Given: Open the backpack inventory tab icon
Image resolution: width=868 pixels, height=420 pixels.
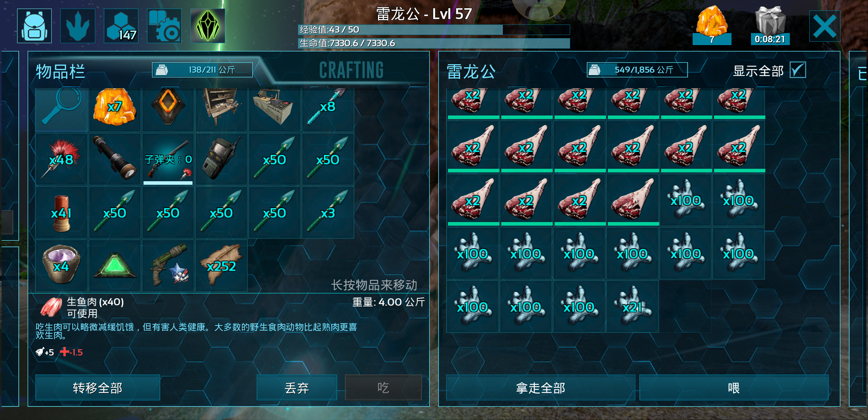Looking at the screenshot, I should [x=34, y=26].
